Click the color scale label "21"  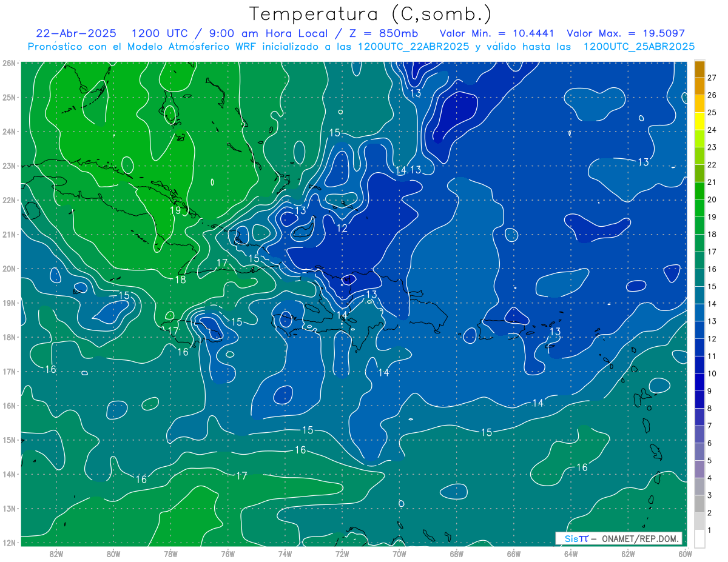coord(712,182)
